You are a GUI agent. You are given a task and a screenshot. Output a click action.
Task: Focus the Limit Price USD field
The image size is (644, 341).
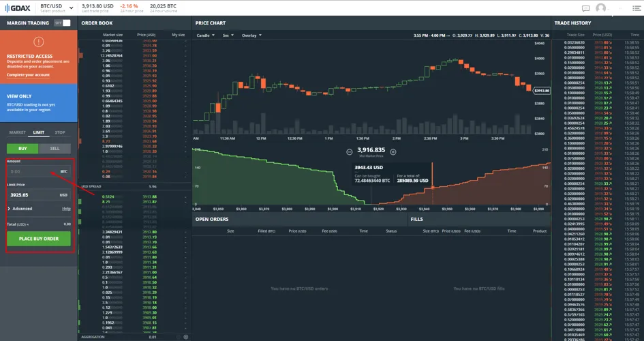pos(39,195)
